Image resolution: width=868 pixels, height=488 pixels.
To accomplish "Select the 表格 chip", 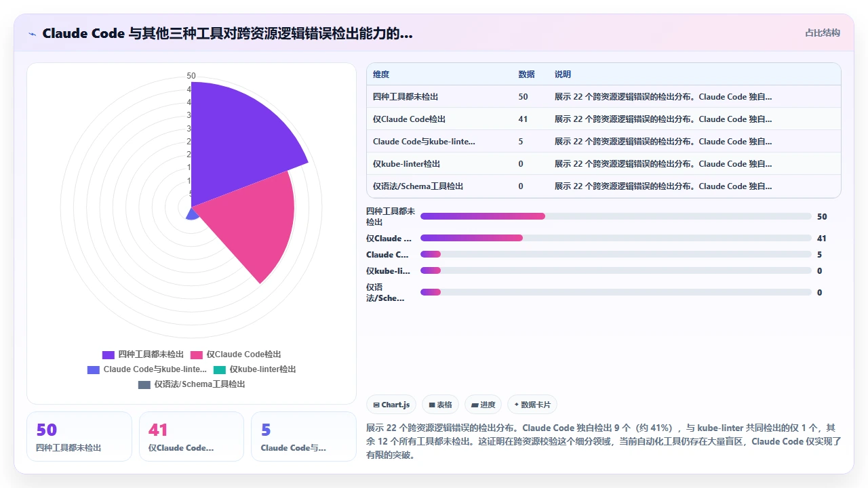I will click(x=440, y=405).
